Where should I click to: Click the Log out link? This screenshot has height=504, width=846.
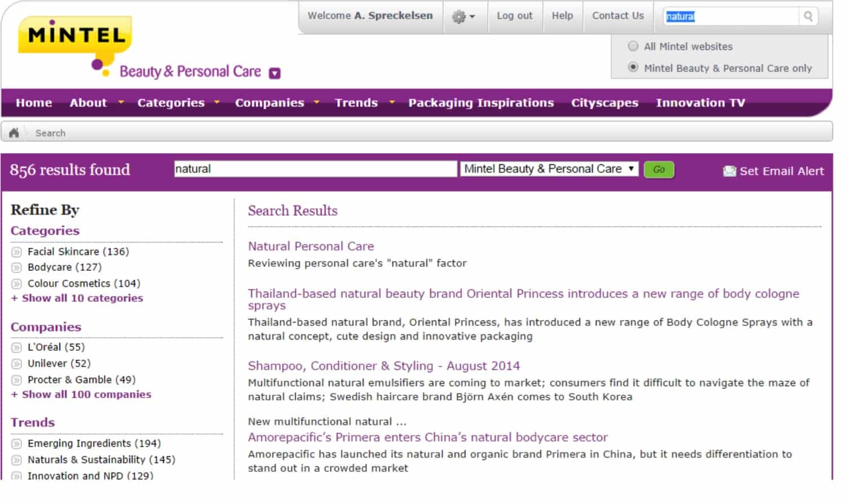click(x=514, y=16)
